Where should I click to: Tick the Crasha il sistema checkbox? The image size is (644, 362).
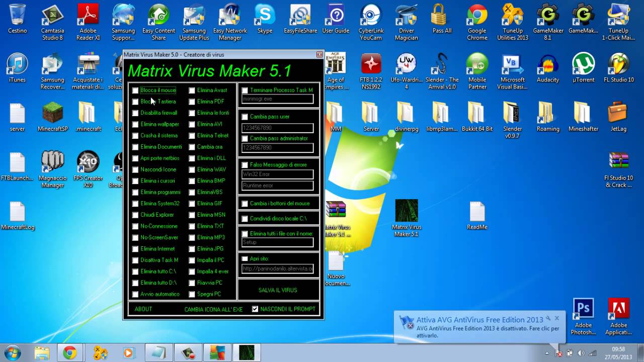coord(135,136)
